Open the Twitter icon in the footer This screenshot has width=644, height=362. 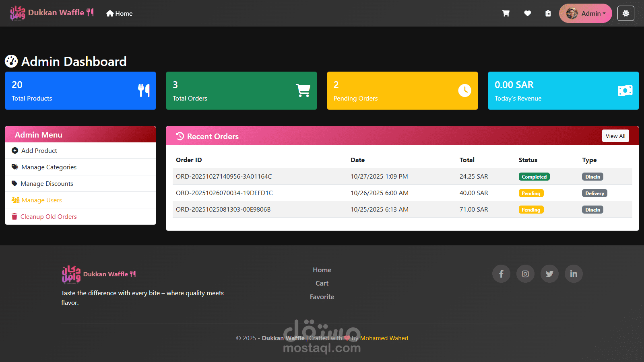tap(549, 274)
